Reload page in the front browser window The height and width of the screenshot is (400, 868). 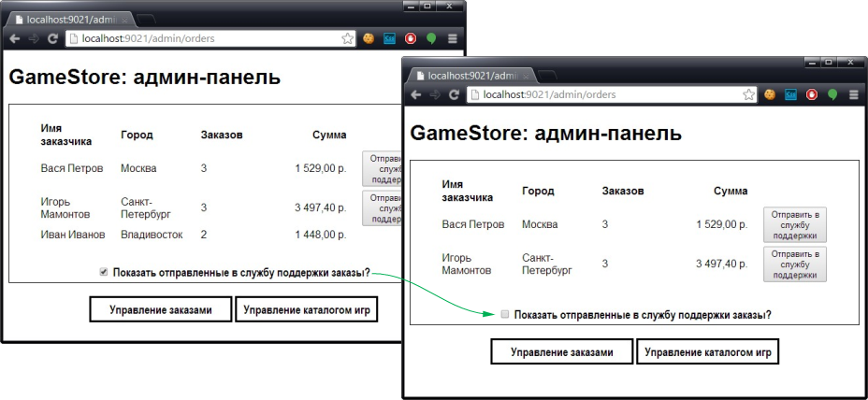(x=455, y=94)
